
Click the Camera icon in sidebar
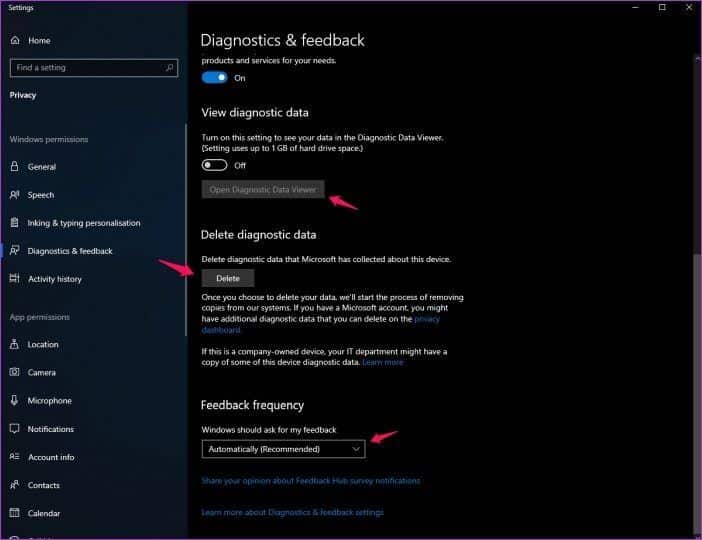pos(14,372)
